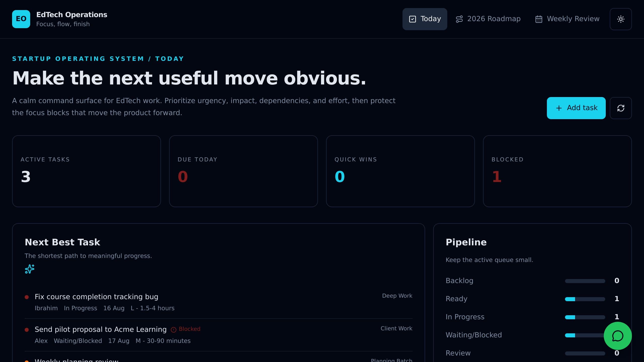Click the Next Best Task heading
Screen dimensions: 644x362
[62, 242]
